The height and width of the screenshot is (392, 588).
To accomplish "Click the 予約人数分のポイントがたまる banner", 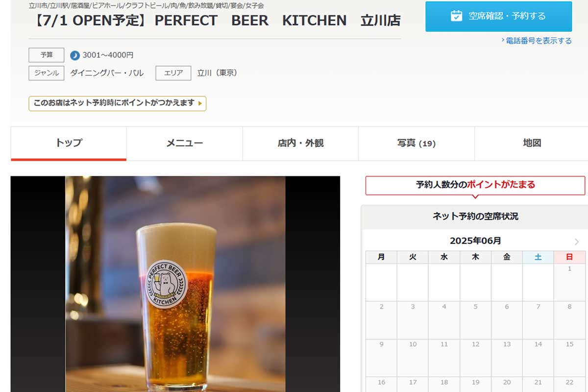I will point(475,185).
